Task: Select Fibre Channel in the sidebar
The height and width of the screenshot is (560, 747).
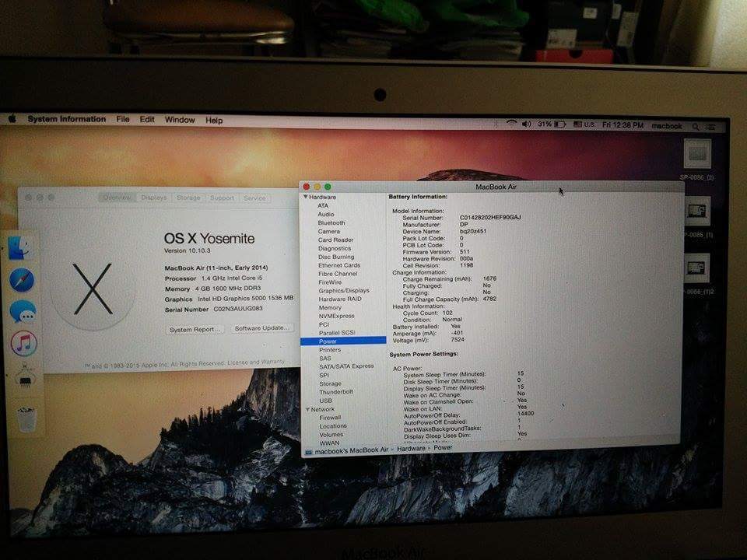Action: pyautogui.click(x=338, y=274)
